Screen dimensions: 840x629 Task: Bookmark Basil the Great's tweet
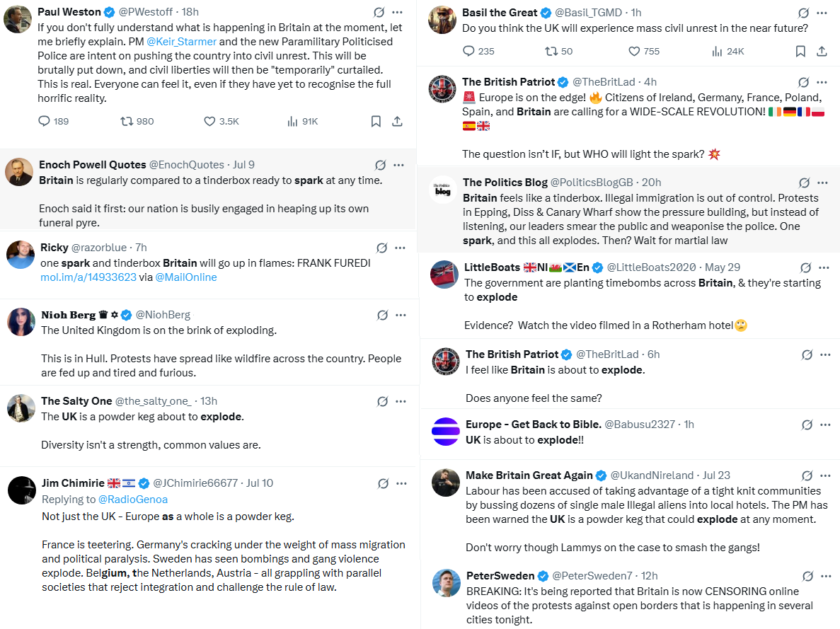(800, 51)
